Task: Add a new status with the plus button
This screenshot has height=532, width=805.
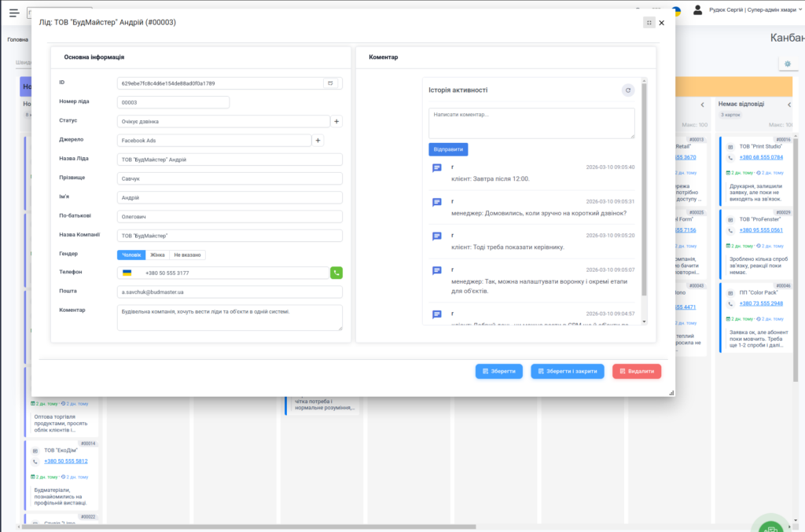Action: [x=336, y=121]
